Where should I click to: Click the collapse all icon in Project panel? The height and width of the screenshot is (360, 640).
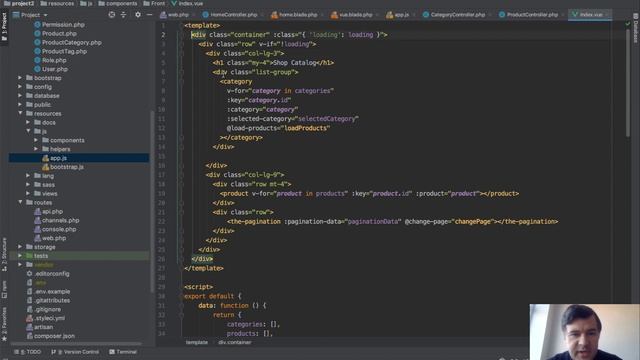pos(123,15)
